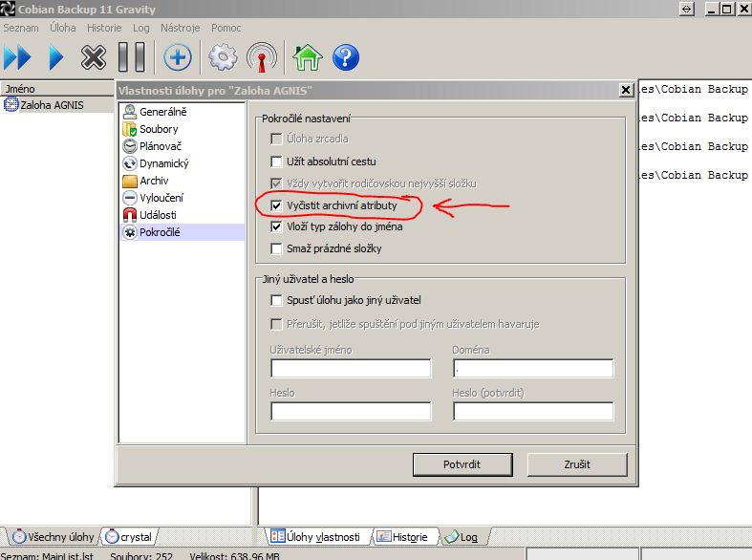Image resolution: width=752 pixels, height=560 pixels.
Task: Run all tasks with double-arrow icon
Action: [17, 57]
